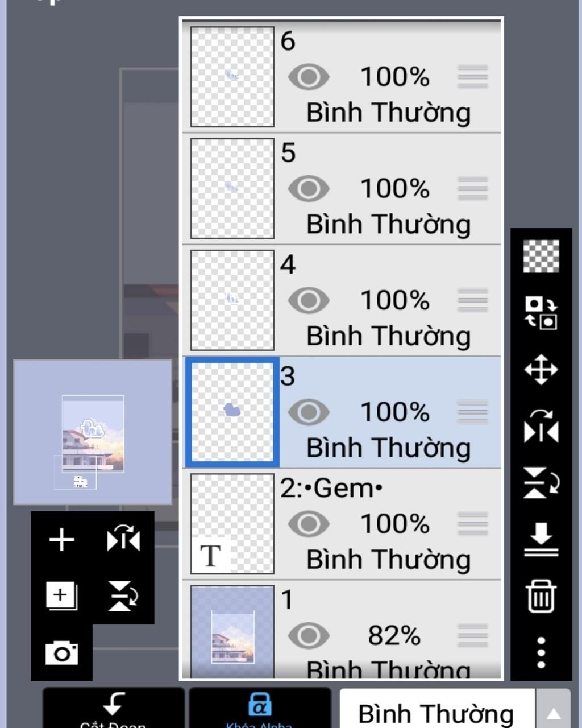This screenshot has width=582, height=728.
Task: Flip layer vertically in right toolbar
Action: click(x=541, y=482)
